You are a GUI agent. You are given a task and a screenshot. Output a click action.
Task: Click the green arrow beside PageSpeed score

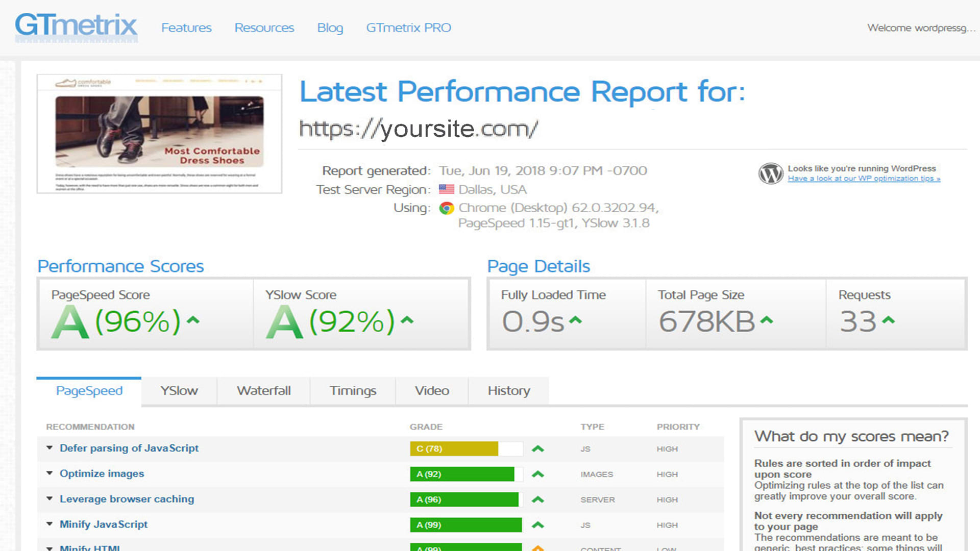coord(193,320)
